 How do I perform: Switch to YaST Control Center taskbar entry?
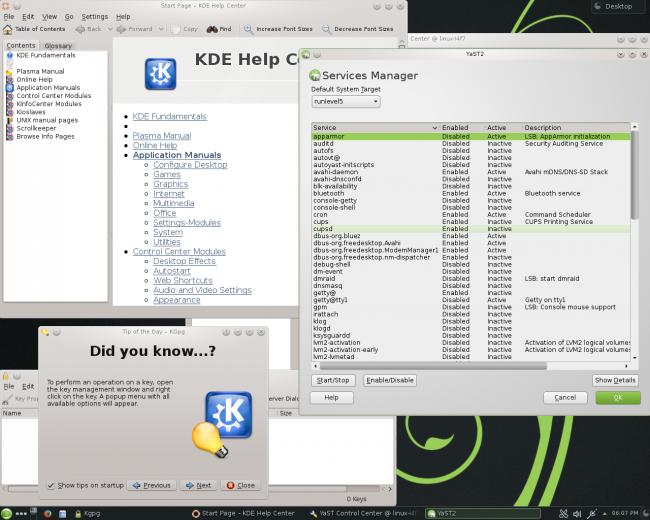click(x=364, y=514)
